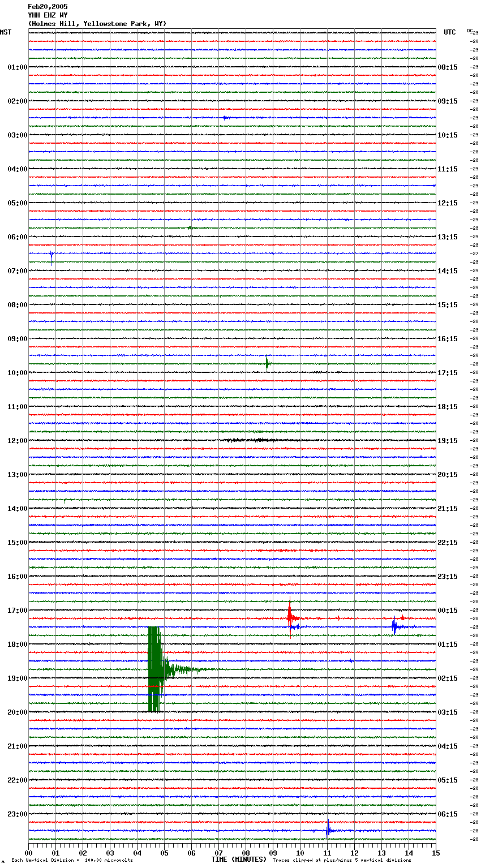Viewport: 481px width, 868px height.
Task: Click the 00 minute tick label
Action: tap(29, 852)
